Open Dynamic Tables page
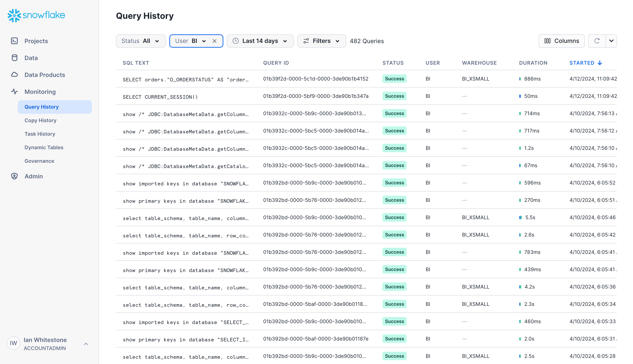The height and width of the screenshot is (364, 633). 44,147
